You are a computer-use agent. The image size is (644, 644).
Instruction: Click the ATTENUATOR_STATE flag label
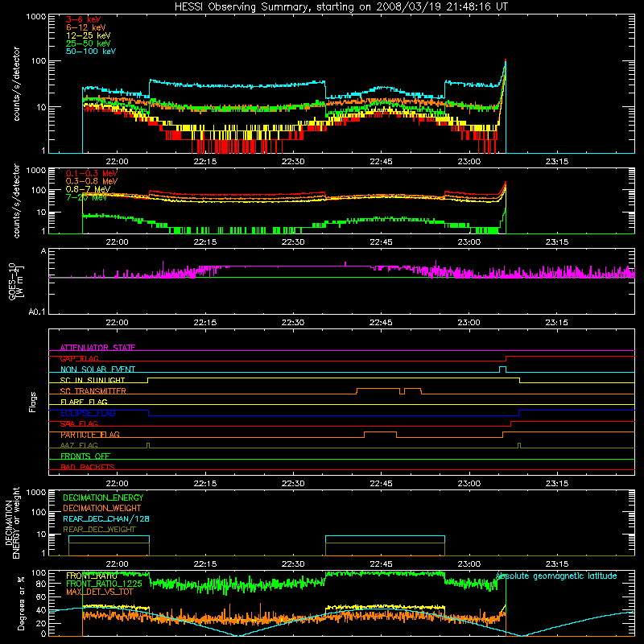tap(97, 348)
